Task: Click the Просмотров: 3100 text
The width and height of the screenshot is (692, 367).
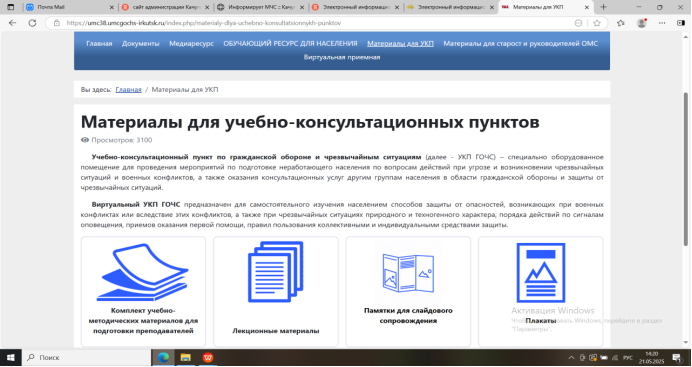Action: click(122, 140)
